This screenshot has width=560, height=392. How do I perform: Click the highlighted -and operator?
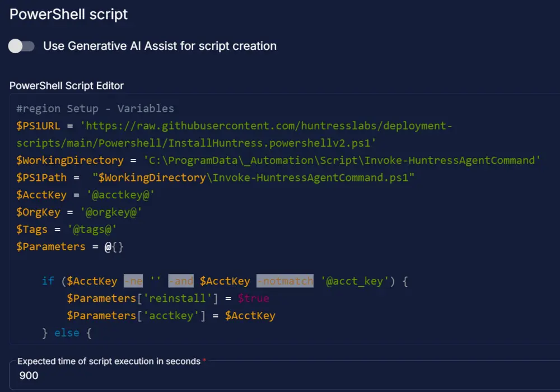(x=181, y=281)
